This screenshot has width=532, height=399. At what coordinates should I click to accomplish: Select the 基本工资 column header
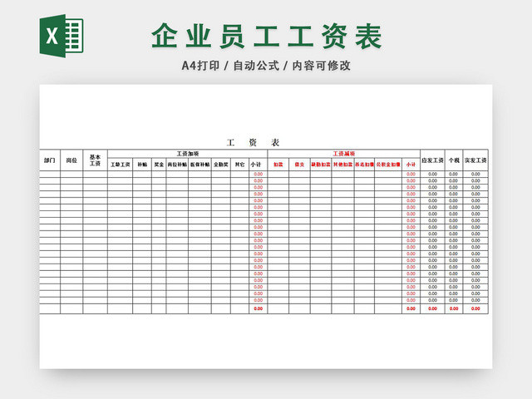click(96, 160)
